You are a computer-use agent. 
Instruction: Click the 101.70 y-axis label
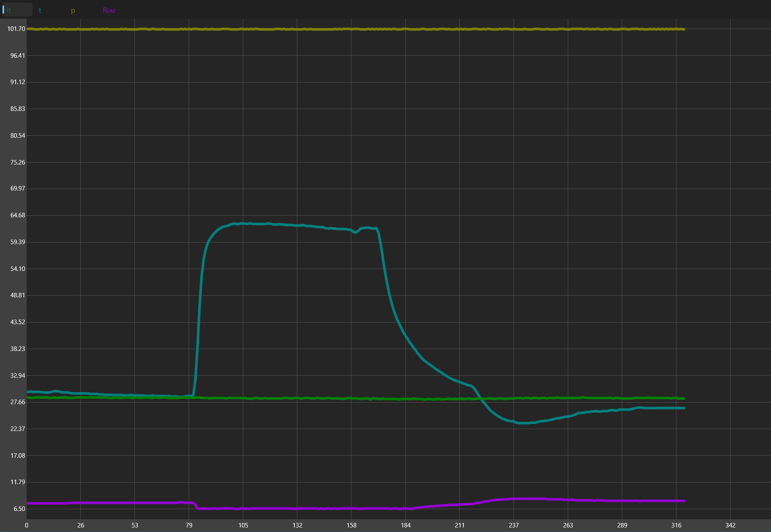click(x=16, y=29)
